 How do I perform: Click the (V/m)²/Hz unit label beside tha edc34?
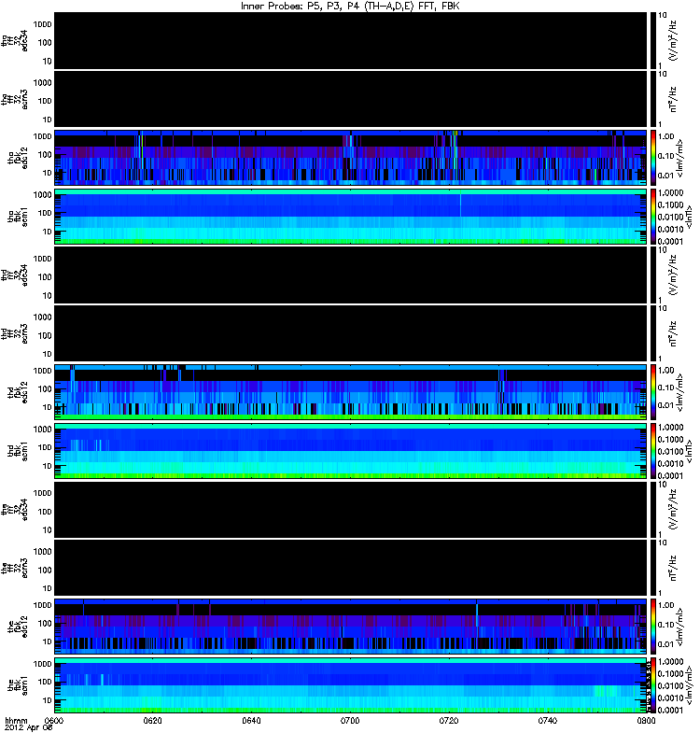(673, 41)
